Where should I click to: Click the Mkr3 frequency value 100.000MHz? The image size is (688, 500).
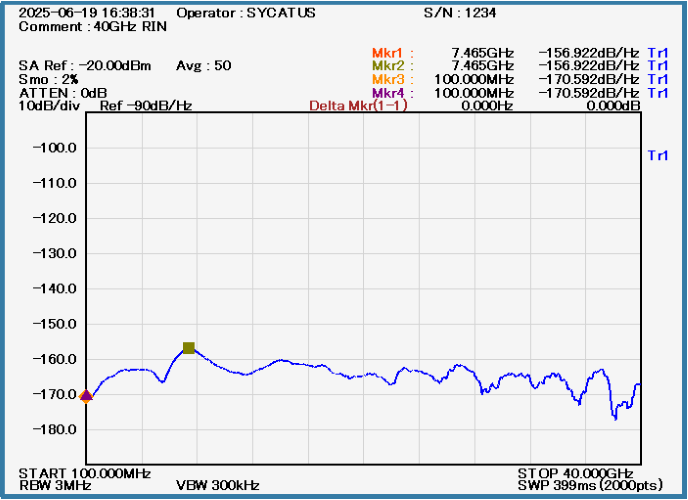474,79
